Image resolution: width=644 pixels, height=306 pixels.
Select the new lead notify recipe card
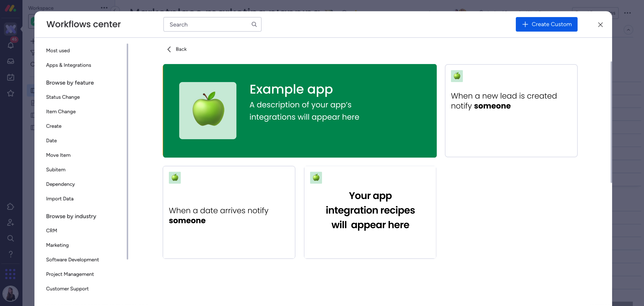[511, 111]
